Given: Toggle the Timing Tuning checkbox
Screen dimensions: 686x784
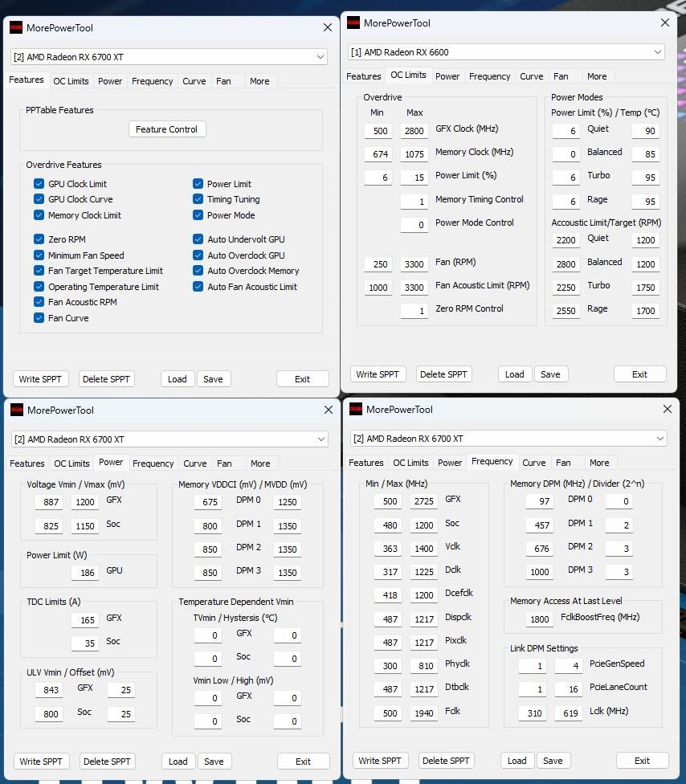Looking at the screenshot, I should point(198,199).
